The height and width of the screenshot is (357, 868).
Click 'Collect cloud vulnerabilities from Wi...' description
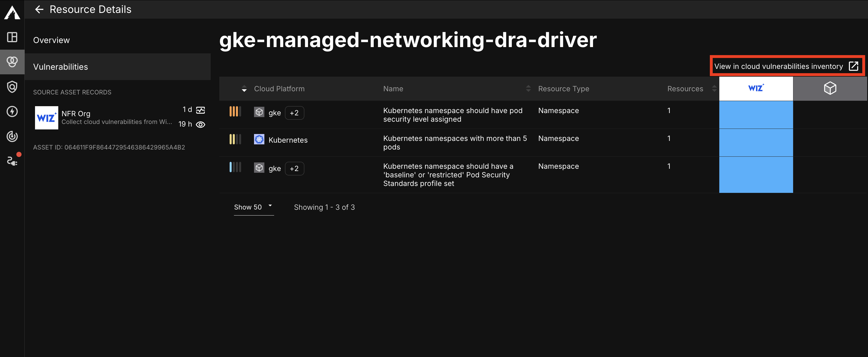(x=117, y=122)
